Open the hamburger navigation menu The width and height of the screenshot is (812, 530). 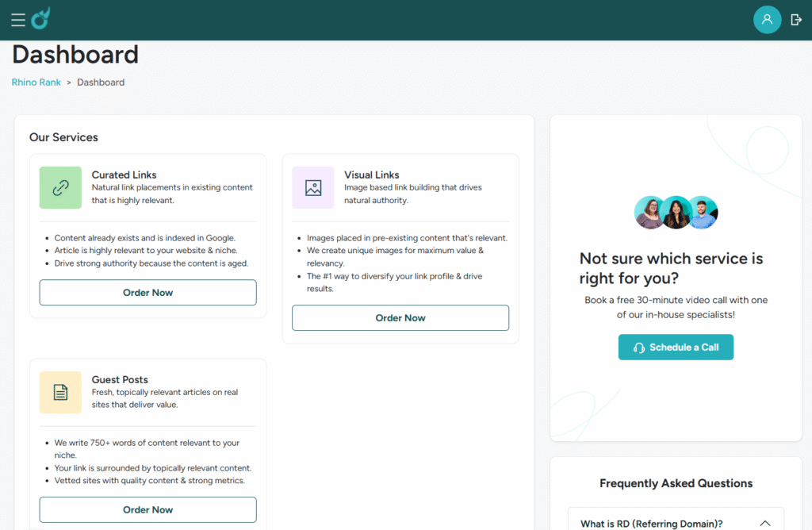pos(18,20)
